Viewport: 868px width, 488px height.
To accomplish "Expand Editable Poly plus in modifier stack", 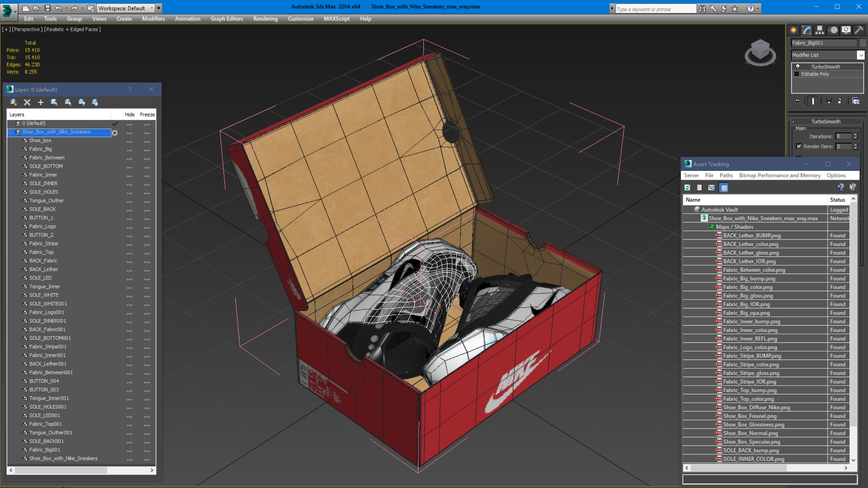I will click(x=797, y=74).
